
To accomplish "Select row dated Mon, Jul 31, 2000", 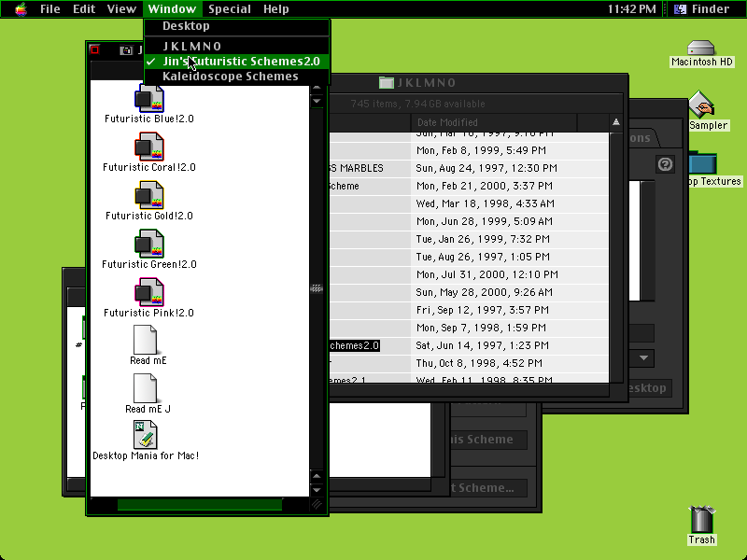I will click(x=469, y=274).
